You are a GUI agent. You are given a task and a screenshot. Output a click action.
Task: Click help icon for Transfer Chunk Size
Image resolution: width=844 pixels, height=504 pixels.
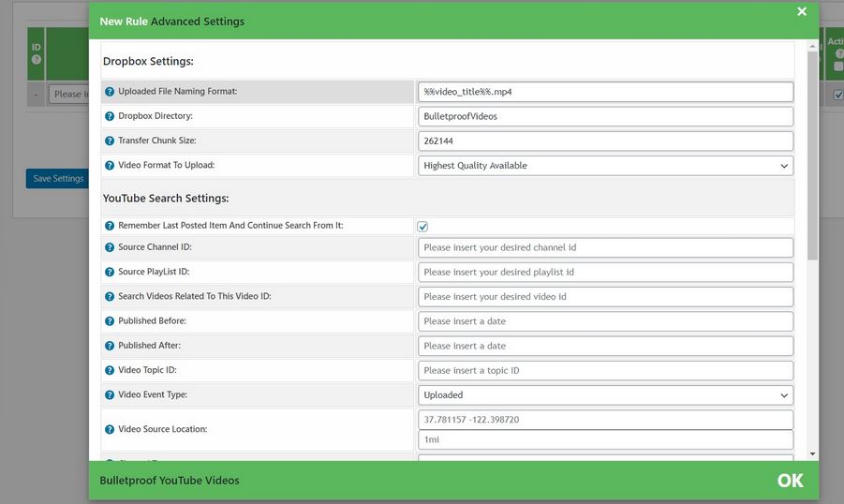[x=110, y=141]
